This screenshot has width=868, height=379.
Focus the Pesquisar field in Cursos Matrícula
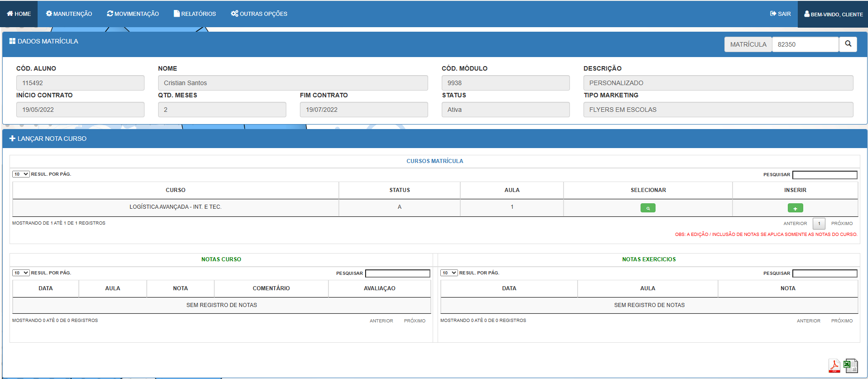coord(825,175)
